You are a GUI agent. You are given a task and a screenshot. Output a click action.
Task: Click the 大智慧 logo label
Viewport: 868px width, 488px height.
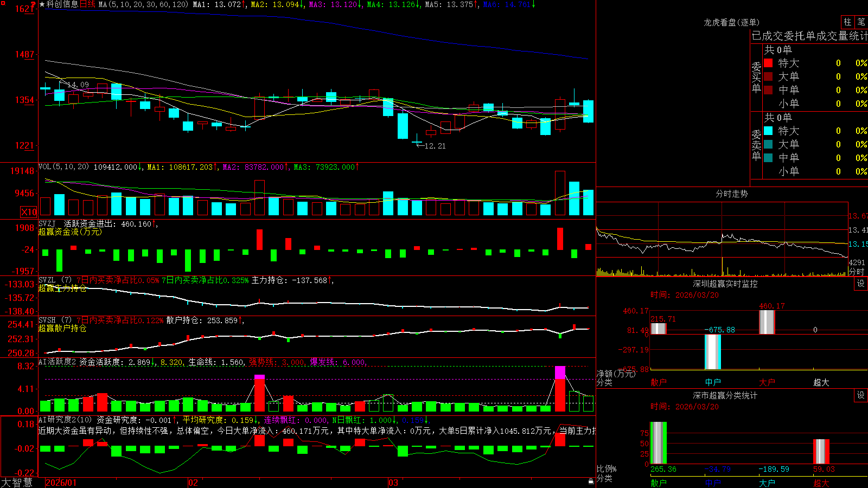coord(17,483)
